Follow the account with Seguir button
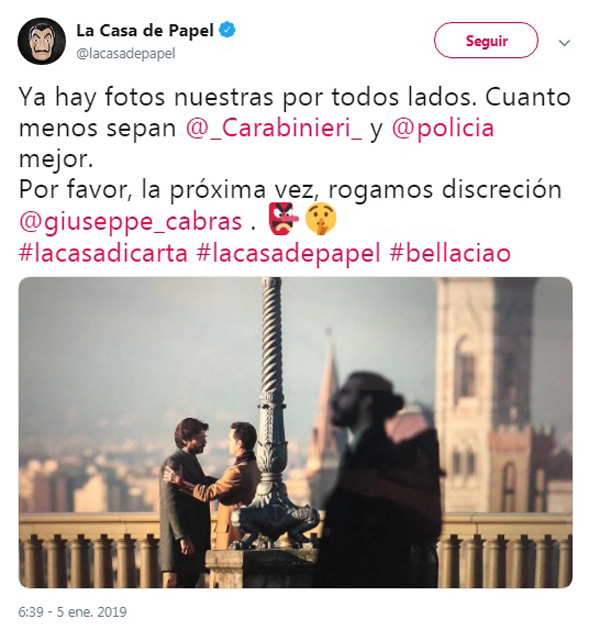 [486, 41]
